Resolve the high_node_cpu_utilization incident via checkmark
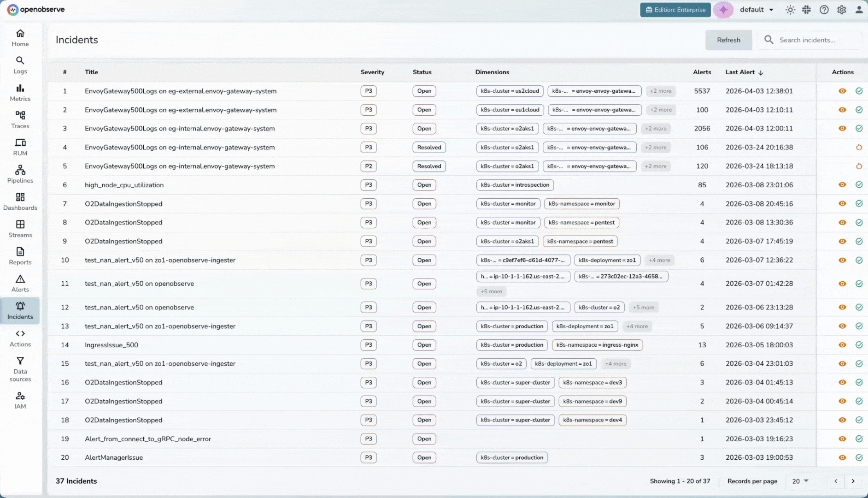 click(x=859, y=184)
